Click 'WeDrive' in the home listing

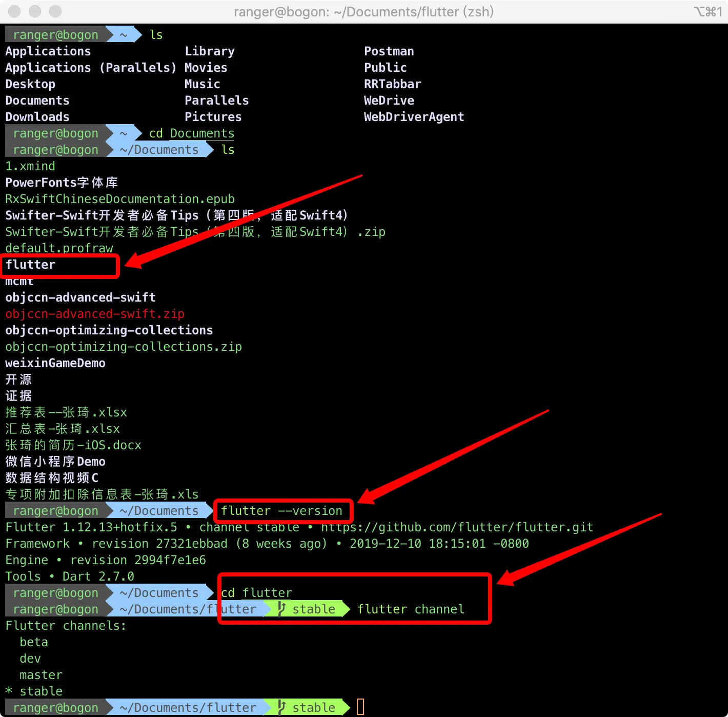coord(389,101)
